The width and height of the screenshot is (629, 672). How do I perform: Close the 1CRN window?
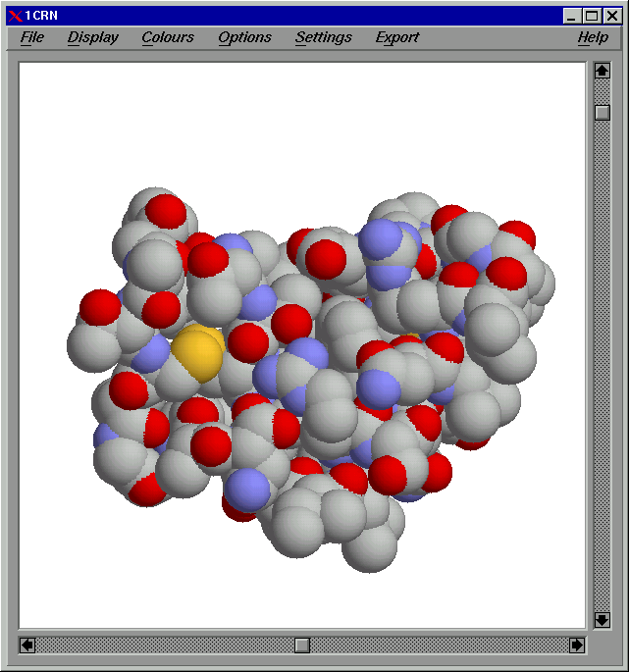tap(612, 17)
